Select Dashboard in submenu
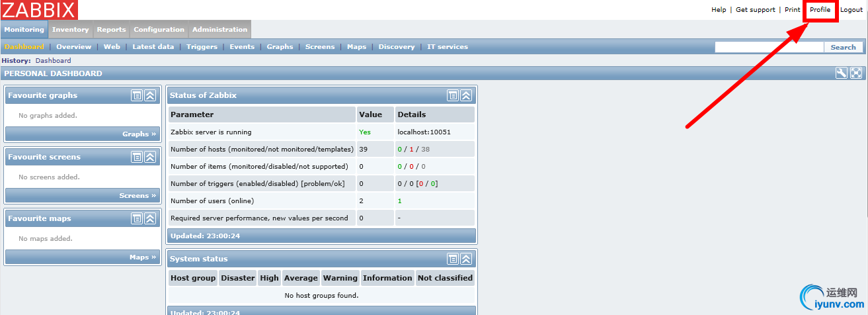The height and width of the screenshot is (315, 868). 24,47
